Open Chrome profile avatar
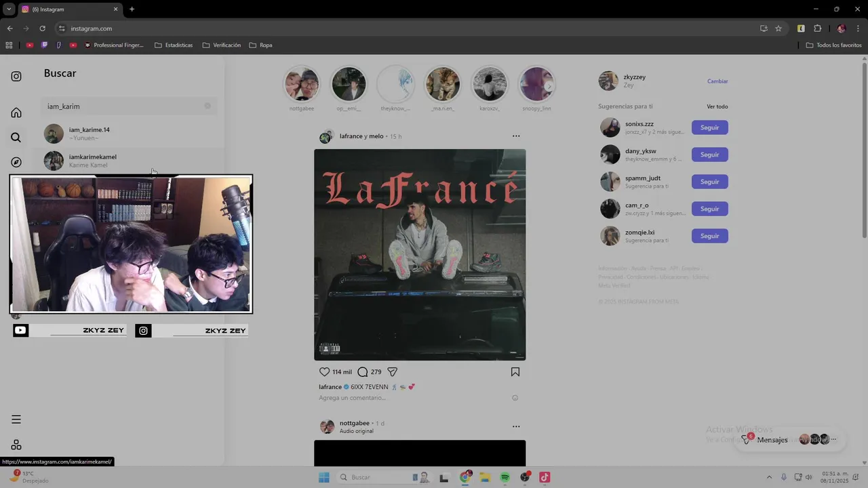Image resolution: width=868 pixels, height=488 pixels. click(x=842, y=28)
